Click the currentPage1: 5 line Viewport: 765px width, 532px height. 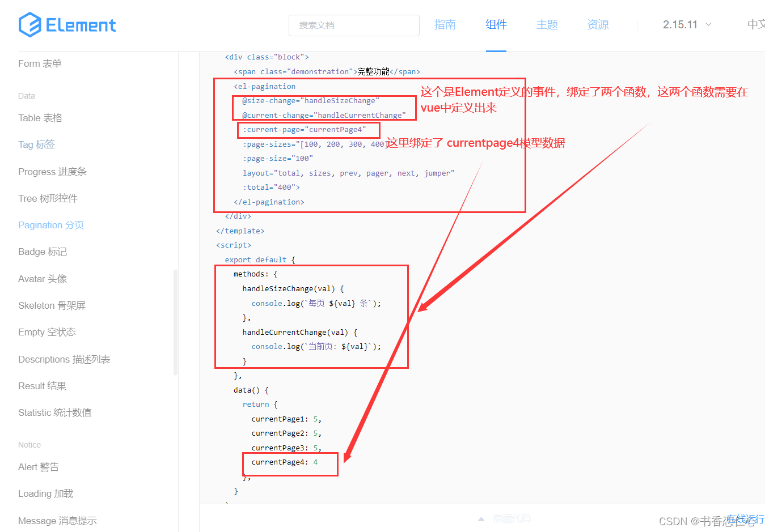286,419
